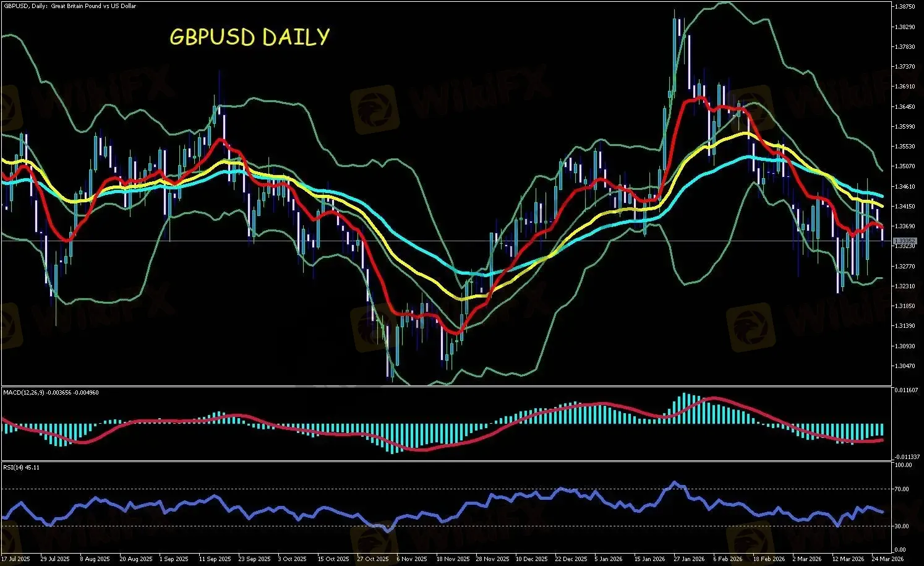Image resolution: width=924 pixels, height=566 pixels.
Task: Click the yellow "GBPUSD DAILY" chart title
Action: (249, 37)
